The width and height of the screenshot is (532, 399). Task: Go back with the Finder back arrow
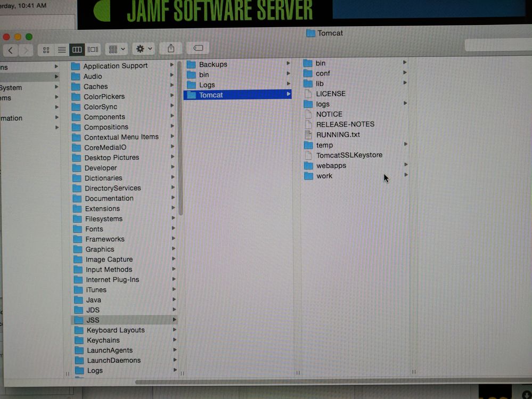tap(11, 51)
